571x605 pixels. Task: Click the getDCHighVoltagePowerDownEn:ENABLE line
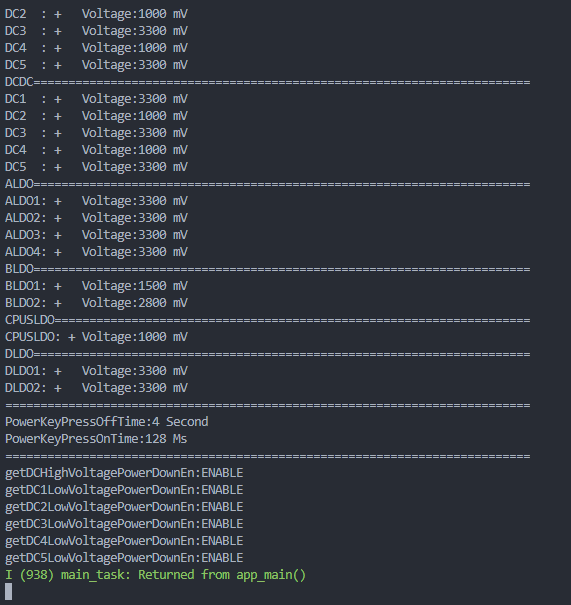click(124, 473)
